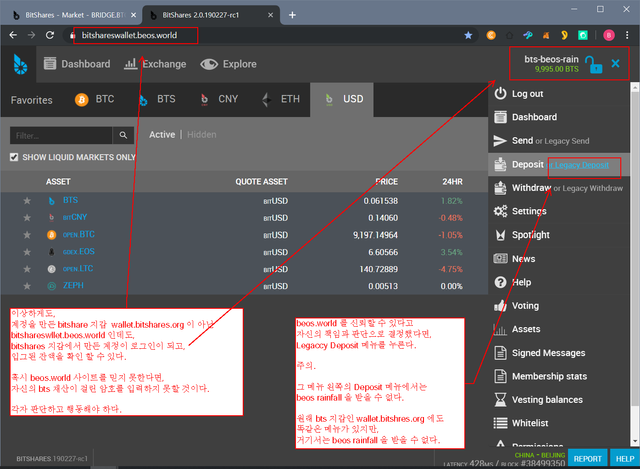Open the Spotlight menu icon
640x469 pixels.
tap(500, 235)
